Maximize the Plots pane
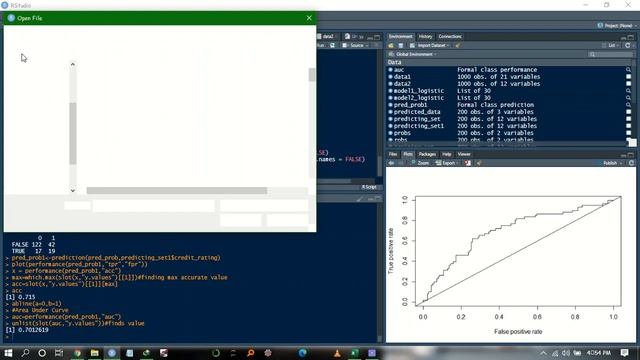Image resolution: width=640 pixels, height=360 pixels. click(x=631, y=154)
